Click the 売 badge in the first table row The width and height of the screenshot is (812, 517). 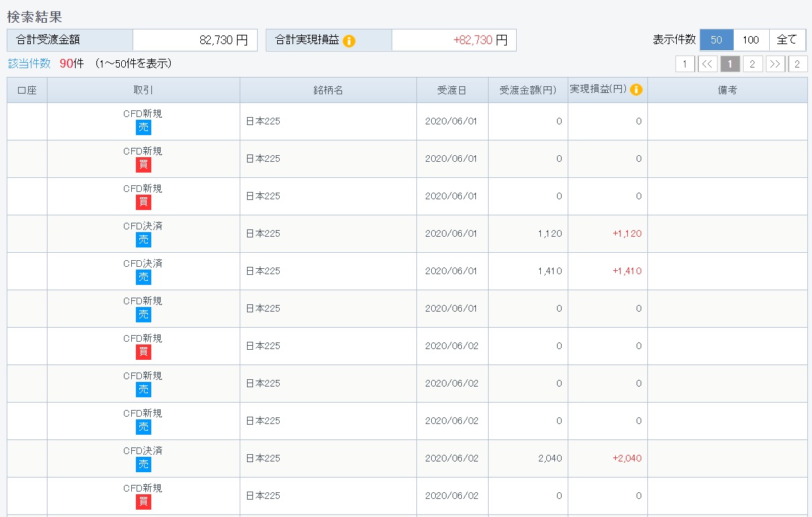click(144, 127)
